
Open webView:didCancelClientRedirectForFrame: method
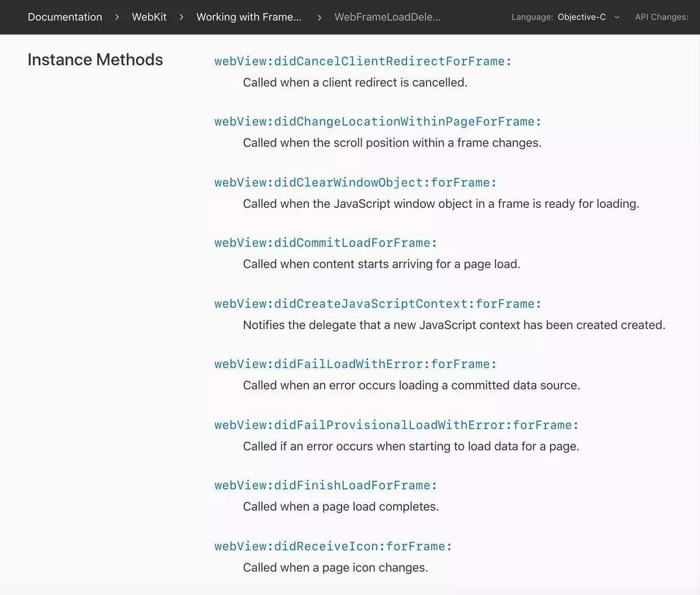[362, 61]
